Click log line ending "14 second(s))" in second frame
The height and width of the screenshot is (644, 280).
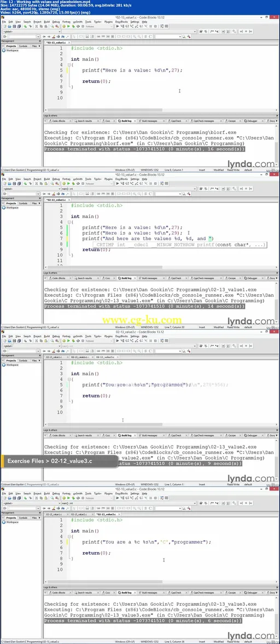click(145, 306)
